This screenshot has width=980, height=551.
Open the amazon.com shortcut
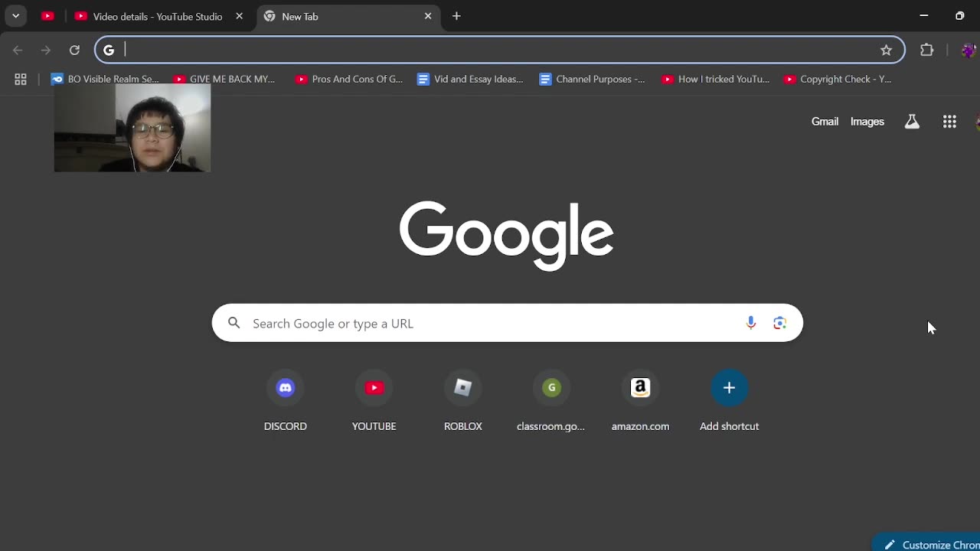pos(641,401)
